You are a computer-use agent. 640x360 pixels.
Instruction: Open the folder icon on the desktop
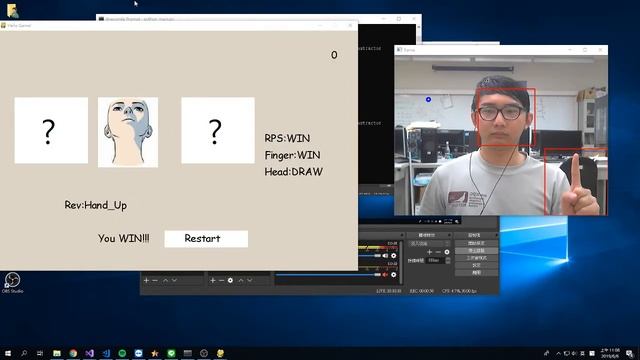pos(12,11)
